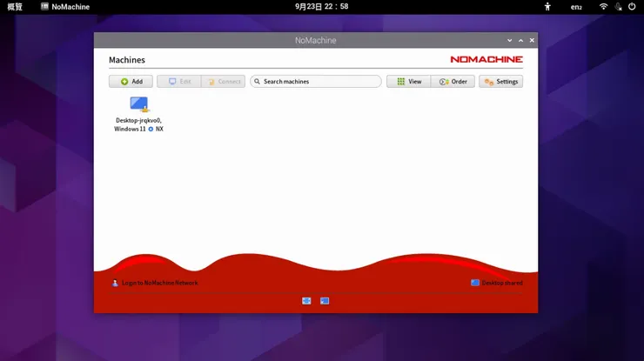This screenshot has height=361, width=644.
Task: Click Login to NoMachine Network
Action: click(155, 283)
